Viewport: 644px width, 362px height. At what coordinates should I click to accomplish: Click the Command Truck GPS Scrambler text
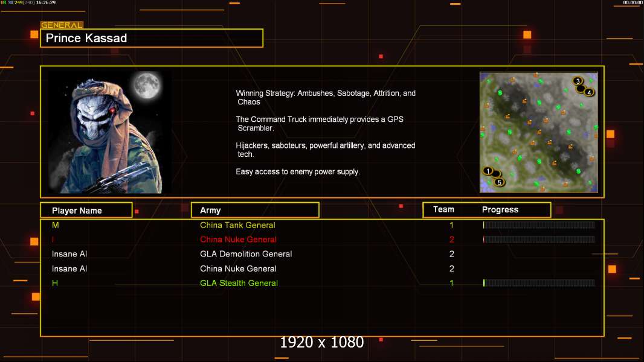tap(320, 124)
